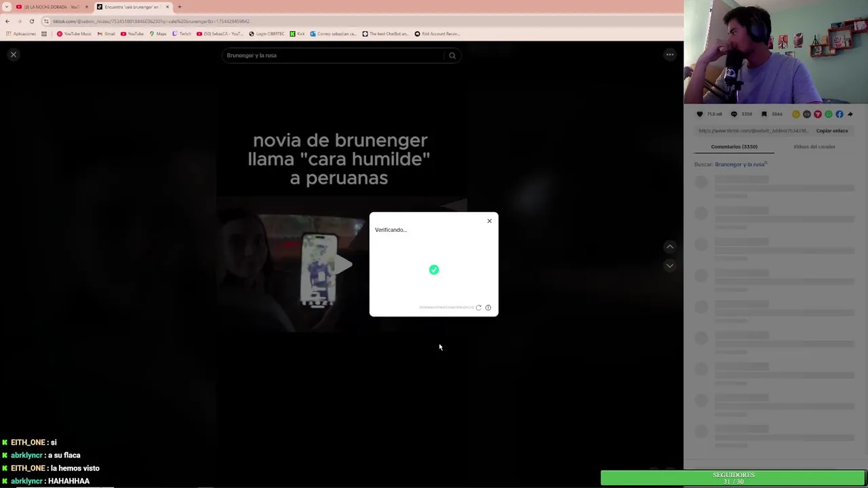Screen dimensions: 868x488
Task: Click the search magnifier icon in TikTok
Action: pyautogui.click(x=452, y=56)
